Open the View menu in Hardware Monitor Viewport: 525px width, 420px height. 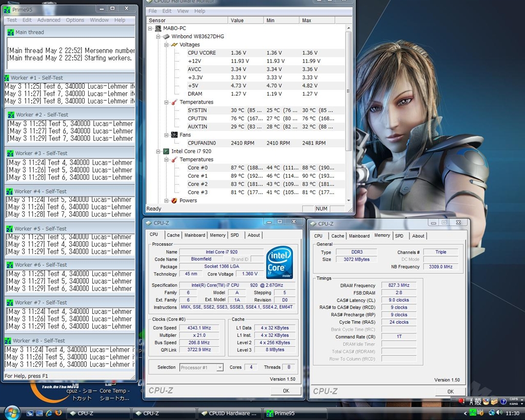(x=183, y=11)
